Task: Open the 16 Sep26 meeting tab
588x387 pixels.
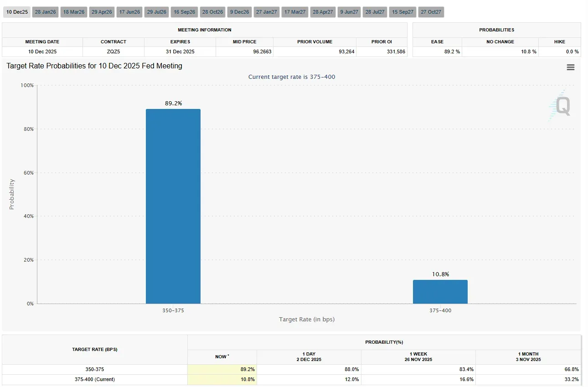Action: [x=184, y=12]
